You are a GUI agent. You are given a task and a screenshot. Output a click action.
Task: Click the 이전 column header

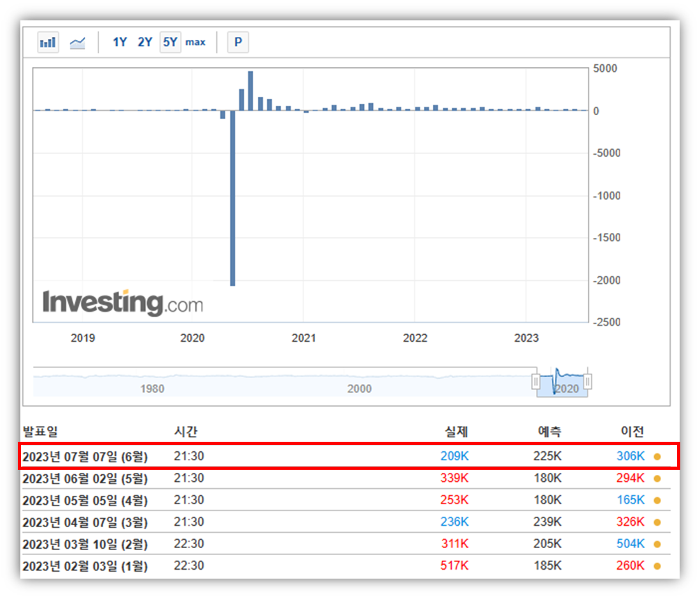(632, 432)
